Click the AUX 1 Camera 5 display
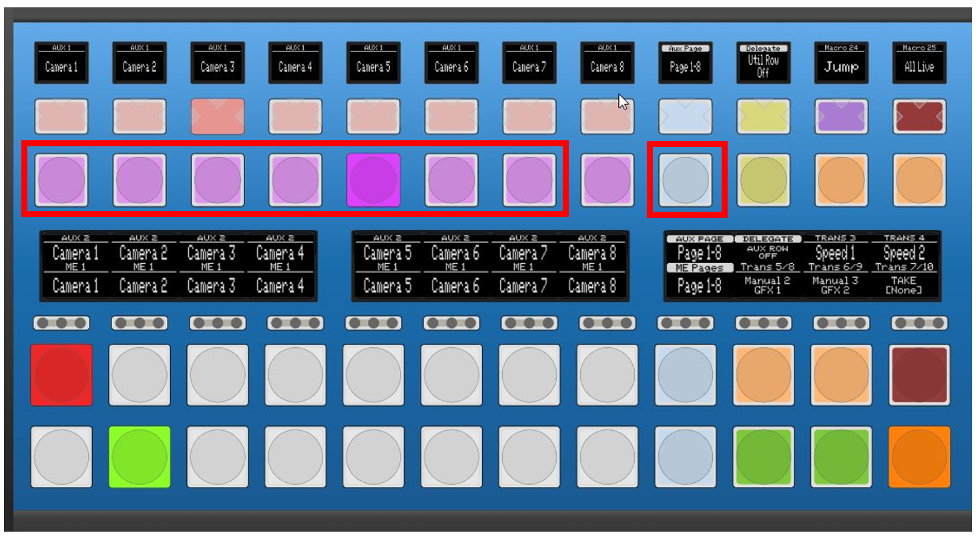The image size is (980, 539). [x=373, y=63]
